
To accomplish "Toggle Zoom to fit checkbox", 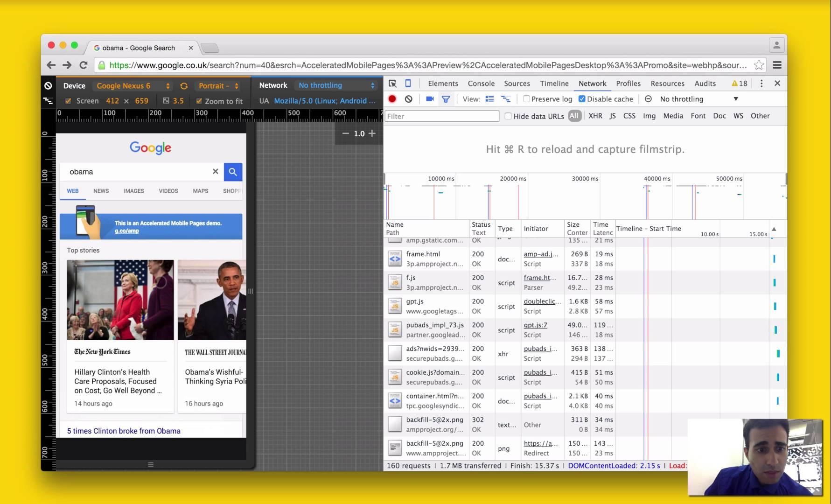I will tap(199, 101).
